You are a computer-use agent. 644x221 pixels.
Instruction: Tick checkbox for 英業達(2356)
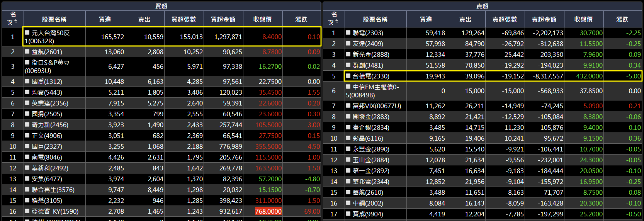(27, 103)
